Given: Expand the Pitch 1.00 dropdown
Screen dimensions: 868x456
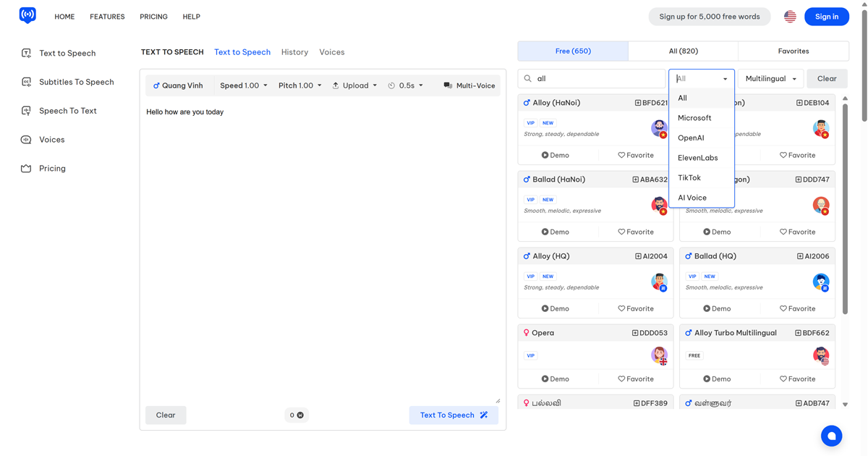Looking at the screenshot, I should [x=300, y=85].
